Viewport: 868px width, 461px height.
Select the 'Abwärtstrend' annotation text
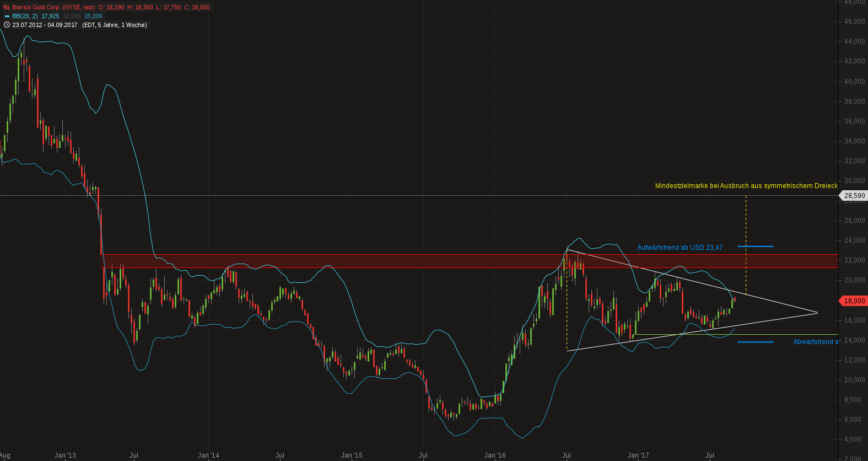click(x=815, y=342)
